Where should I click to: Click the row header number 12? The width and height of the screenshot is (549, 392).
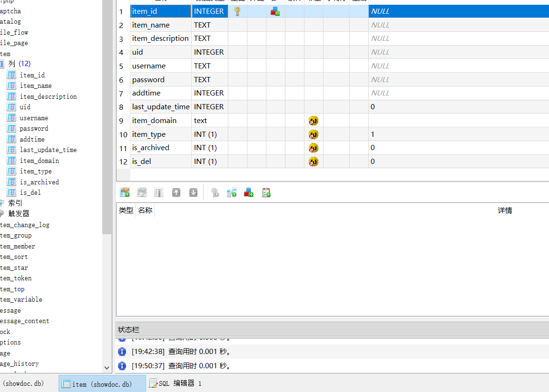[123, 162]
